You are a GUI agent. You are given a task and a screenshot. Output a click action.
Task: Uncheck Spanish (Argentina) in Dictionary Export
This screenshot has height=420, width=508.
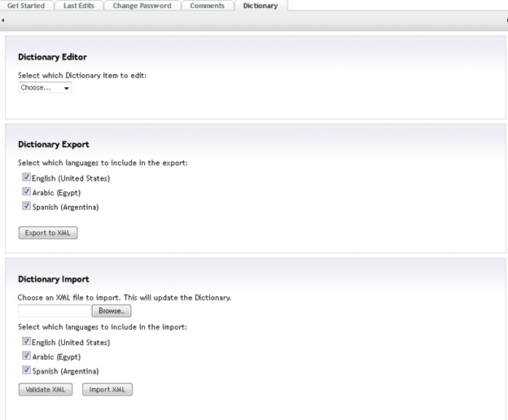(x=27, y=207)
